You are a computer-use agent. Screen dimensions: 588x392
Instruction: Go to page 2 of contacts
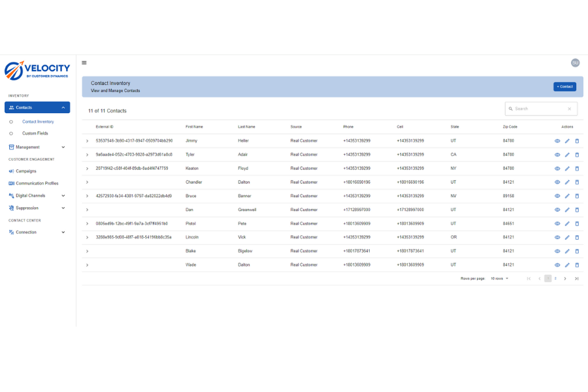click(x=555, y=279)
